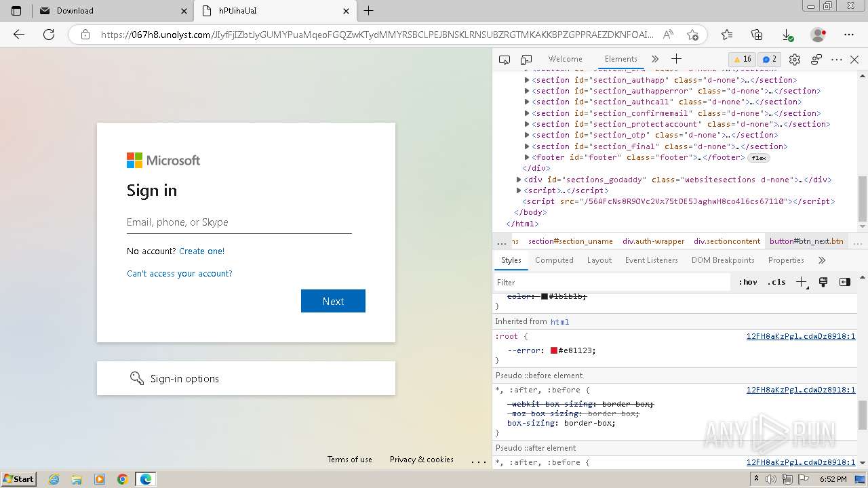
Task: Expand sections_godaddy div node
Action: tap(519, 180)
